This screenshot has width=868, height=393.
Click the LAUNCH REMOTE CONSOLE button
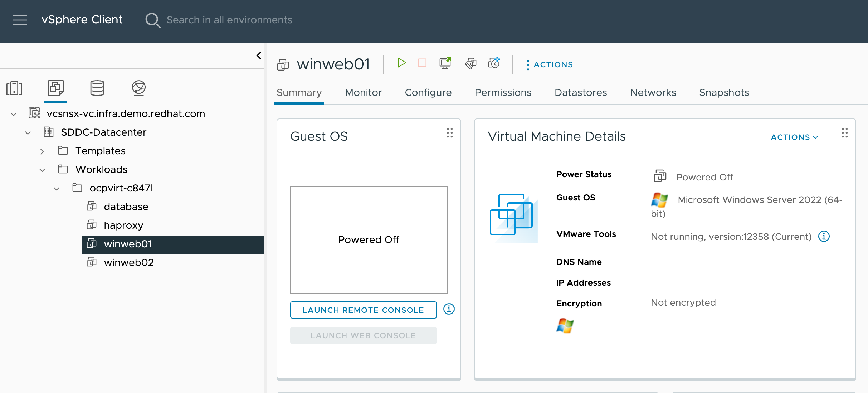[363, 310]
